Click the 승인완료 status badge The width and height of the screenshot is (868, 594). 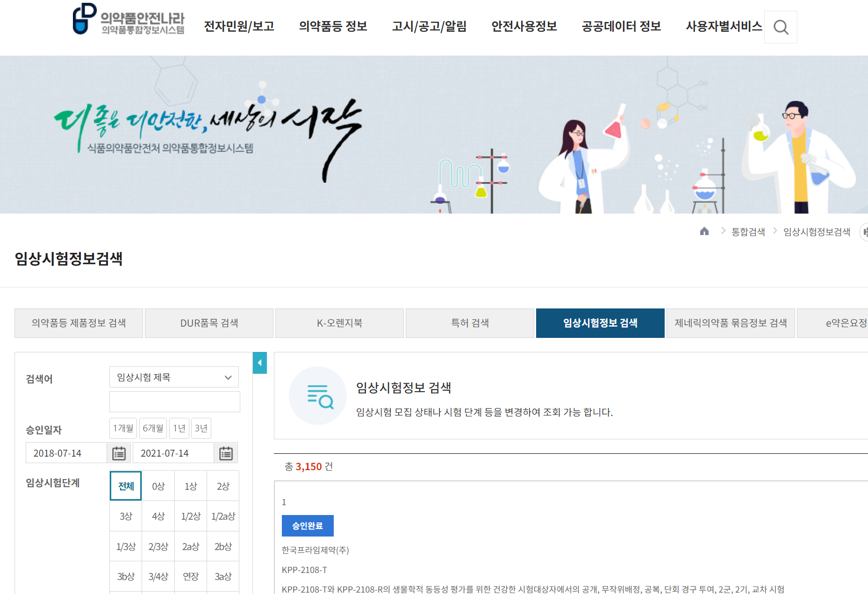pos(308,526)
